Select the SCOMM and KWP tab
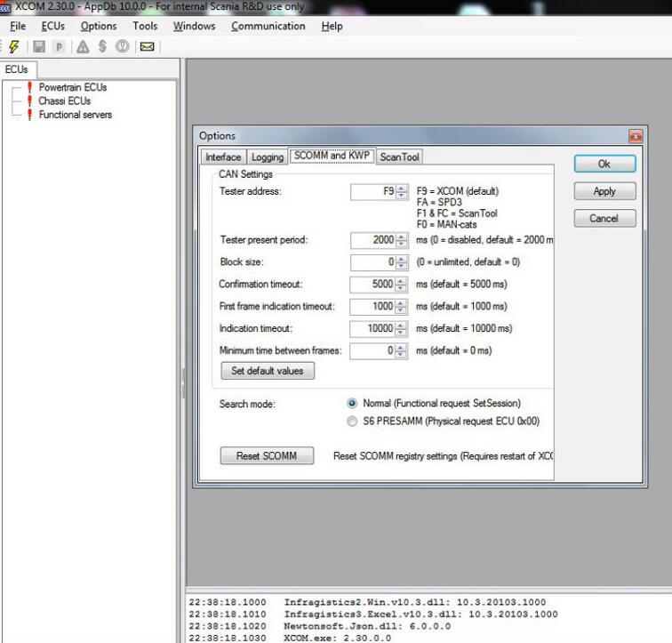 [332, 156]
